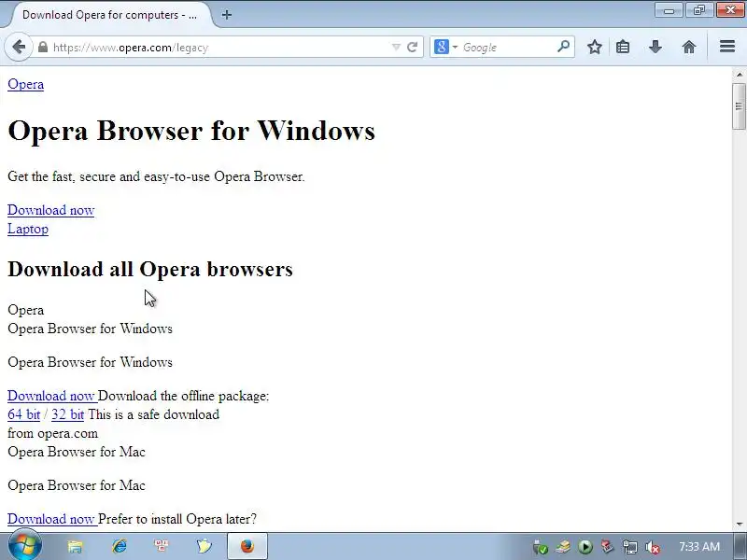Open the Google search engine selector
Image resolution: width=747 pixels, height=560 pixels.
pyautogui.click(x=446, y=48)
